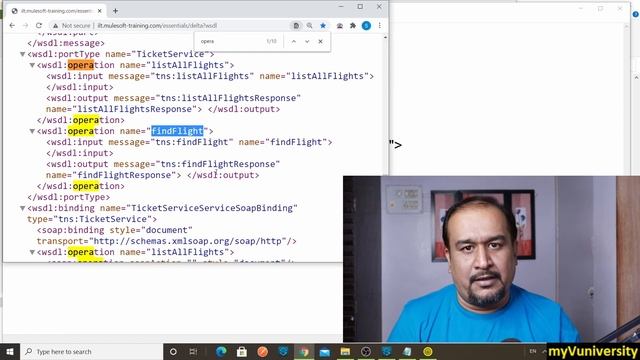
Task: Open the Windows Start menu
Action: pos(10,351)
